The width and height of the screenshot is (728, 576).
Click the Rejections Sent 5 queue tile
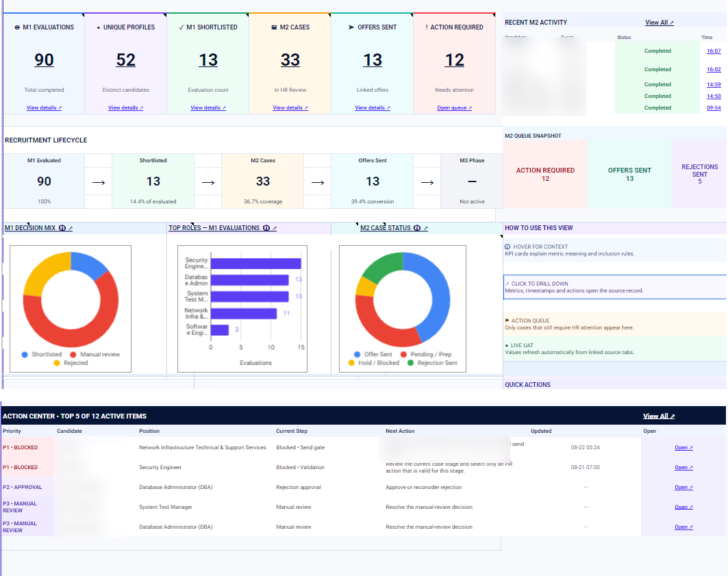(x=699, y=174)
